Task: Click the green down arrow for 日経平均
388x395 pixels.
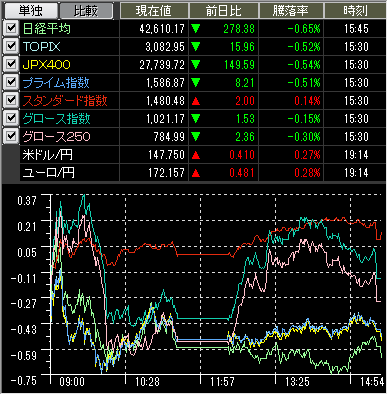Action: pos(196,29)
